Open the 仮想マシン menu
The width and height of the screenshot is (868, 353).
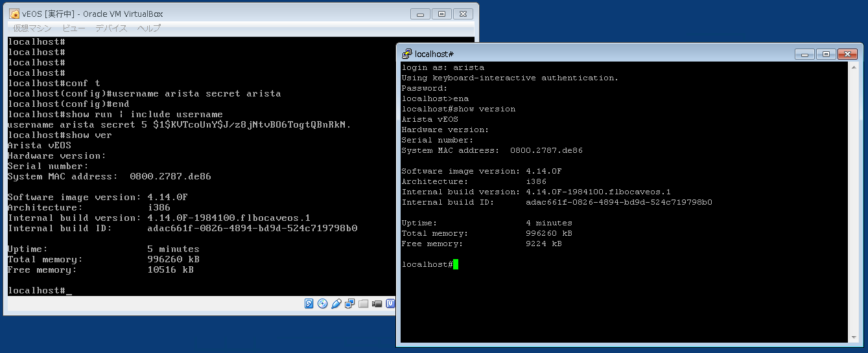[x=32, y=28]
